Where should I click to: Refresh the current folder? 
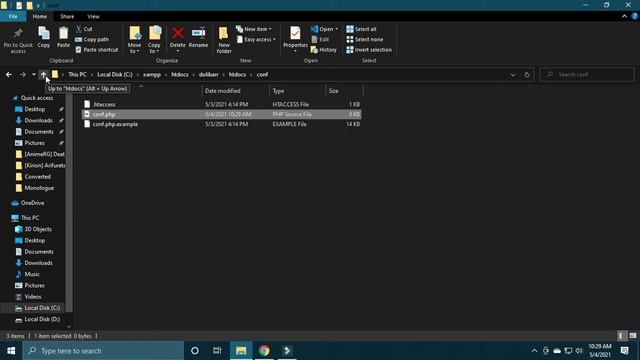pos(527,75)
